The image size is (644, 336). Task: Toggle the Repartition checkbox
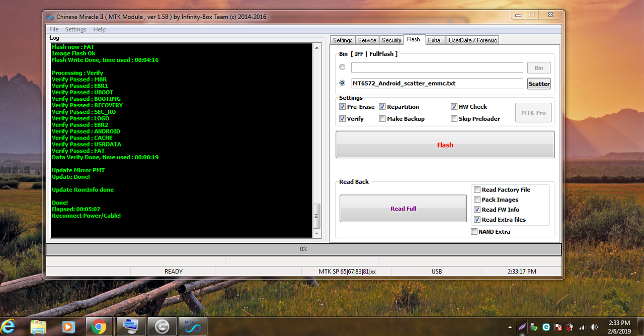click(382, 107)
